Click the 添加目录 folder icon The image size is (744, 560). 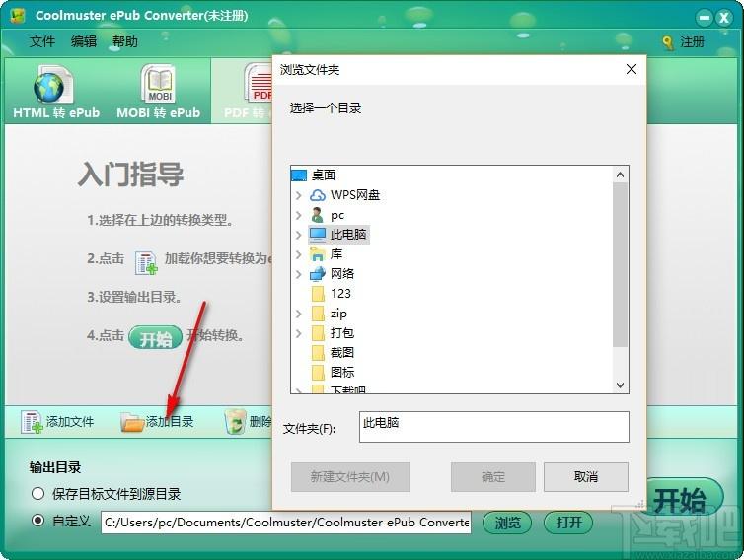click(x=132, y=422)
